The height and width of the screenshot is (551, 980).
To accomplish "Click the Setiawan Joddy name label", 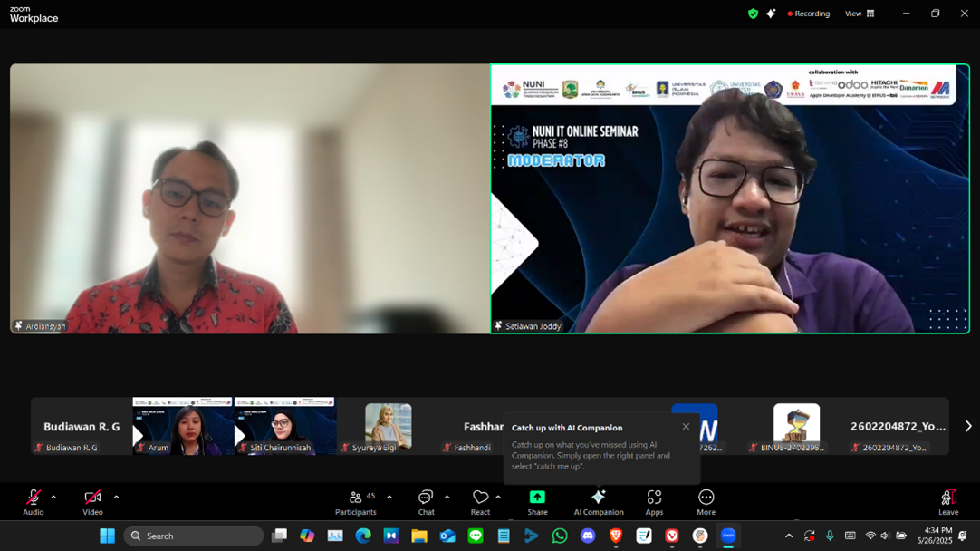I will tap(533, 326).
